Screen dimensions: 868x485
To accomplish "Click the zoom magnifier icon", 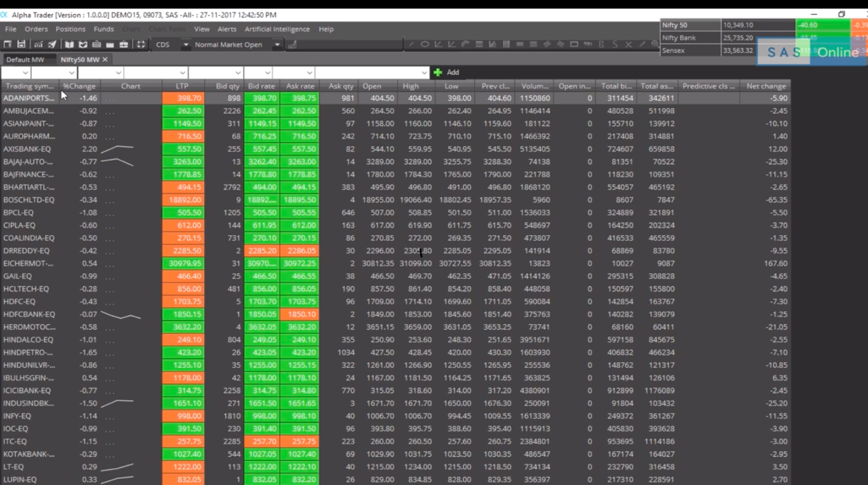I will coord(655,44).
